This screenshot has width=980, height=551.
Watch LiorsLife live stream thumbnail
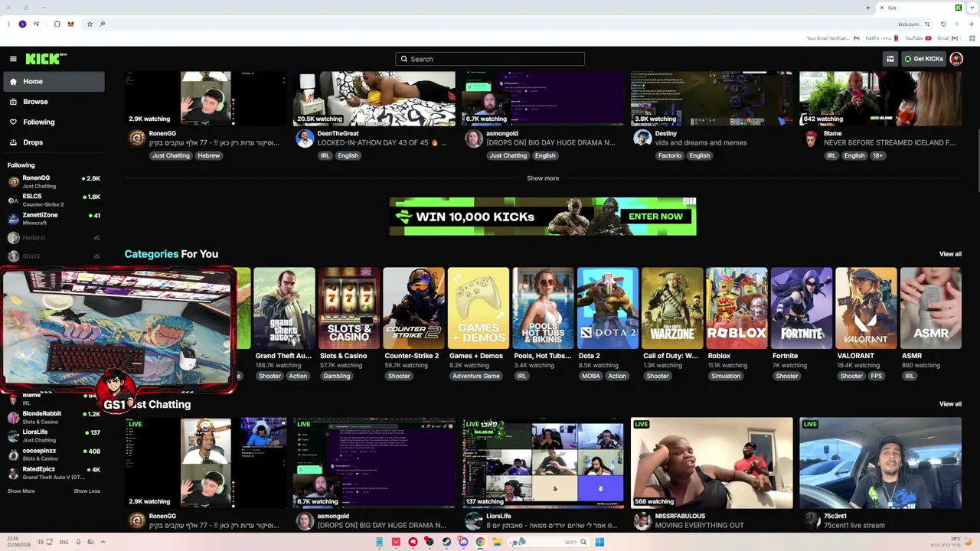pyautogui.click(x=543, y=463)
